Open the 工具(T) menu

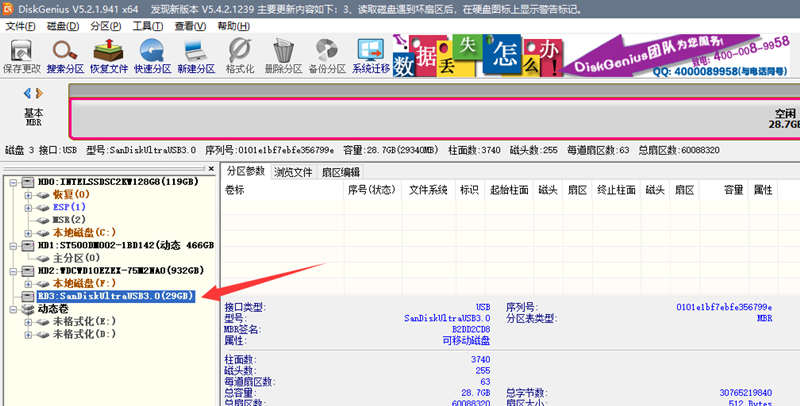coord(148,26)
